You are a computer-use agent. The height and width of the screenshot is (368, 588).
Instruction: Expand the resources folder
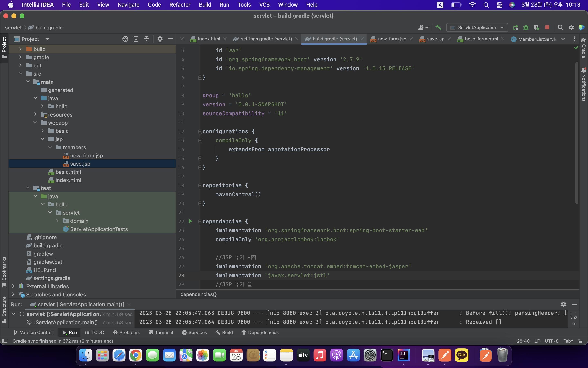pos(35,114)
